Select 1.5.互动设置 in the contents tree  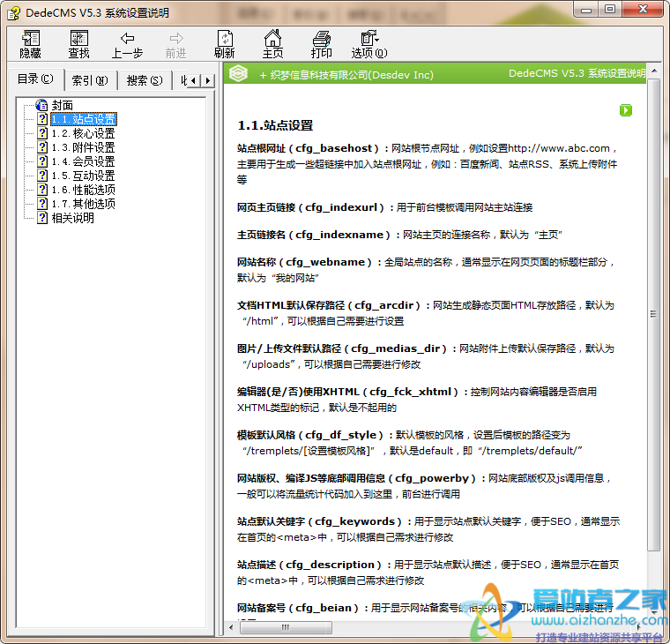(84, 176)
